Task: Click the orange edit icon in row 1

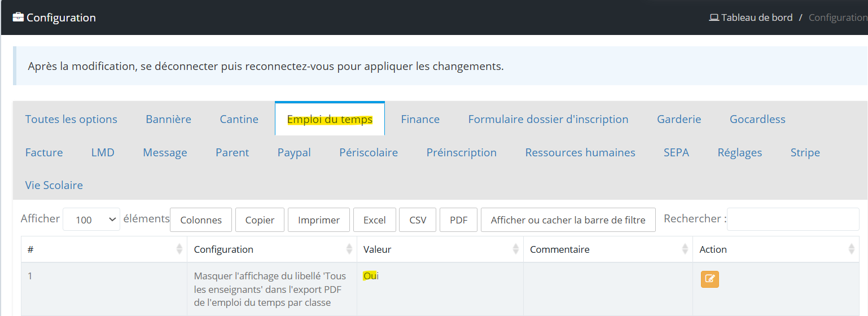Action: point(710,279)
